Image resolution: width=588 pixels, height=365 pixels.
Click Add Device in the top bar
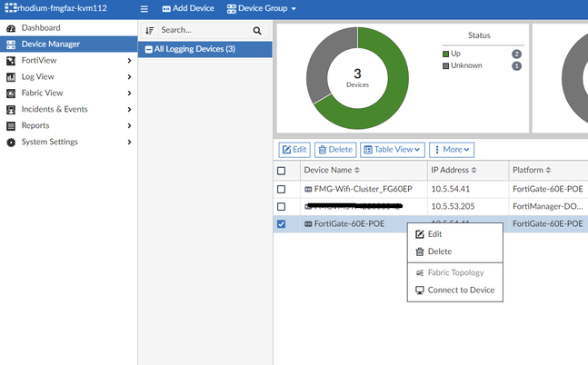click(x=188, y=9)
